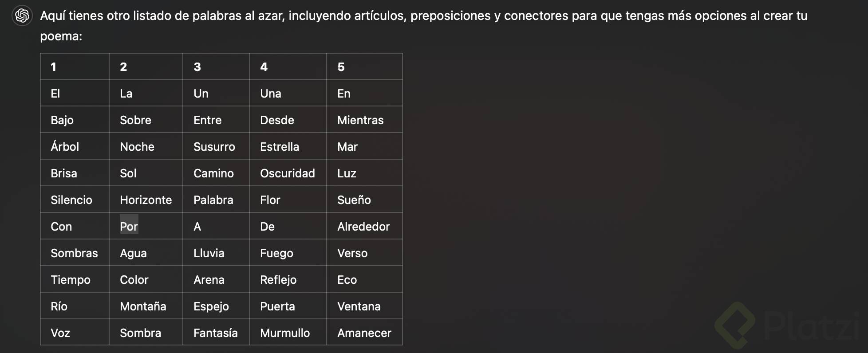The image size is (868, 353).
Task: Select the "Amanecer" cell
Action: coord(364,333)
